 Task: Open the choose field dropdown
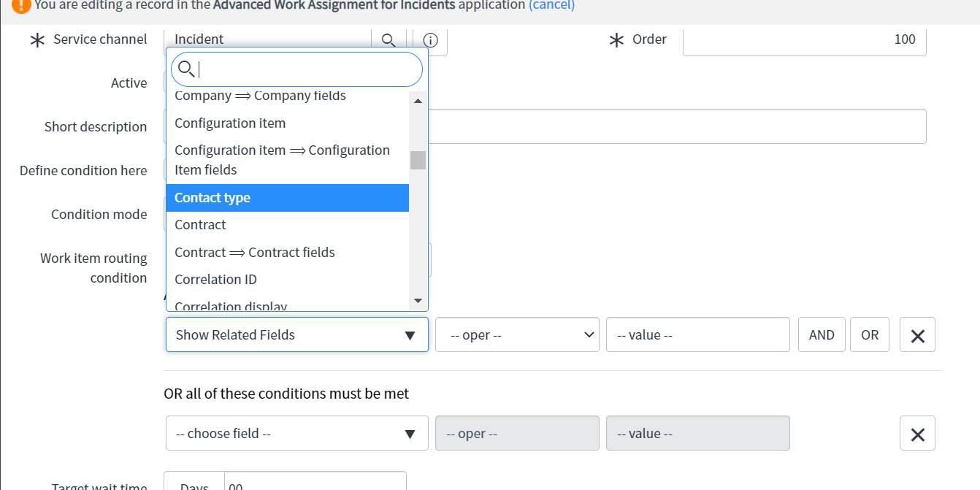click(x=297, y=434)
